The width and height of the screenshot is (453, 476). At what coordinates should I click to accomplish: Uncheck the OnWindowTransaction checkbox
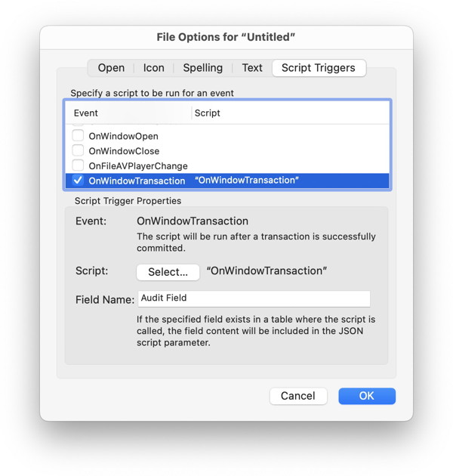[x=78, y=181]
